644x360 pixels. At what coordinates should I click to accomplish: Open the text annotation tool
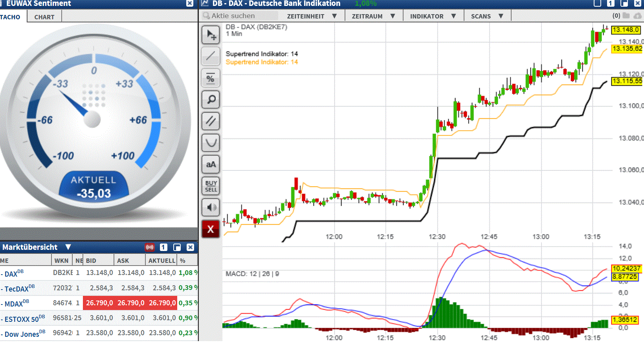(x=211, y=164)
